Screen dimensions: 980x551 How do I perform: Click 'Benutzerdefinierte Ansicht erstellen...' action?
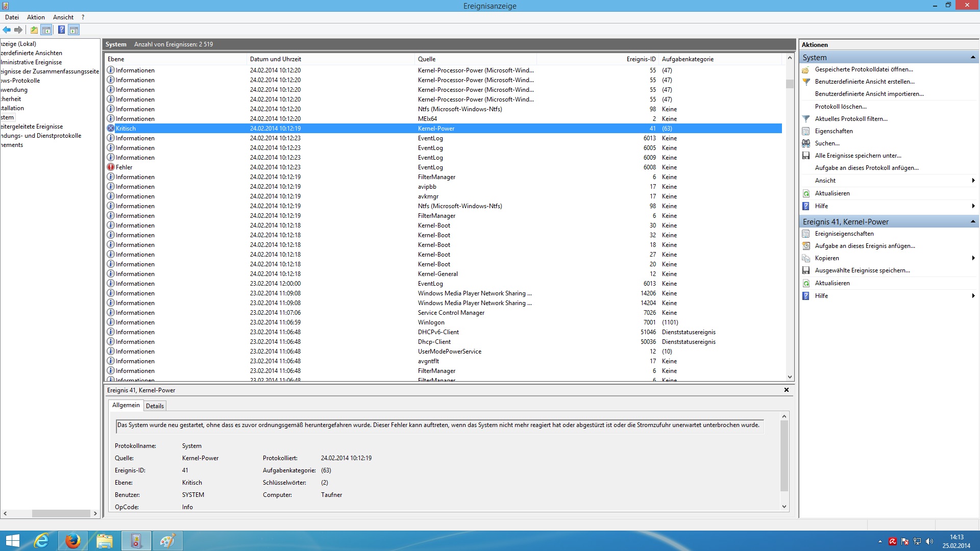point(864,82)
